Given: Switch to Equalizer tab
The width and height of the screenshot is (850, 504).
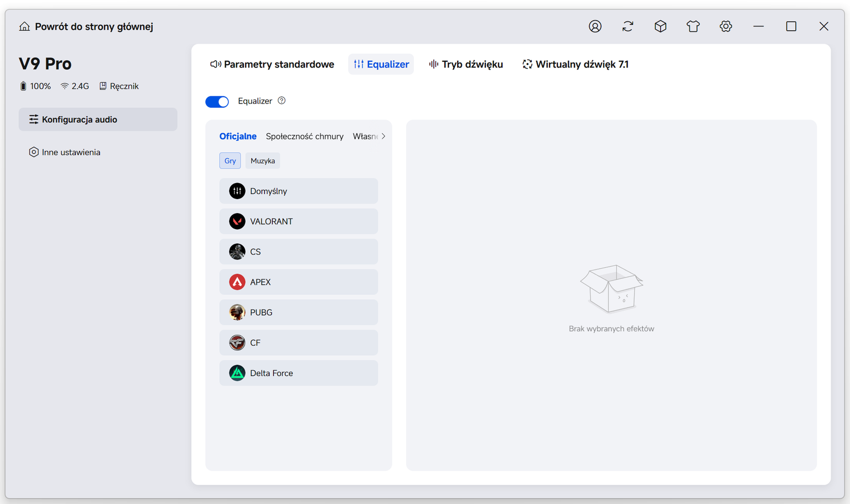Looking at the screenshot, I should (381, 64).
